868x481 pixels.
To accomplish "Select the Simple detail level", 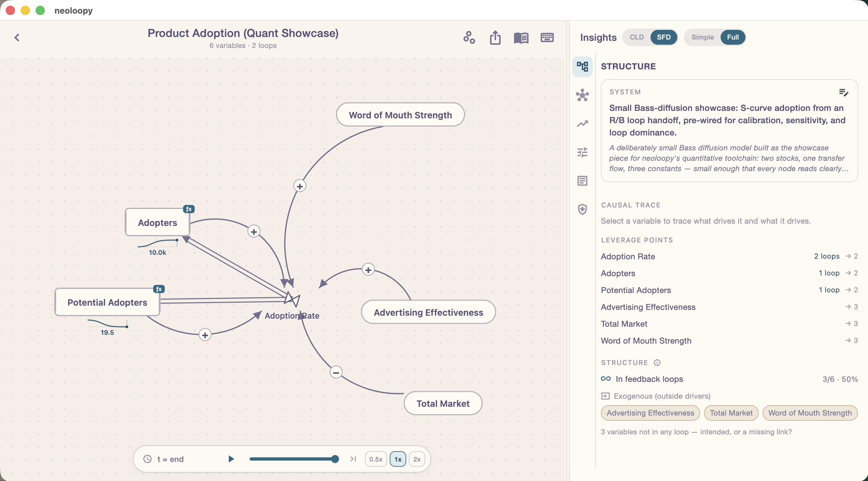I will [702, 37].
